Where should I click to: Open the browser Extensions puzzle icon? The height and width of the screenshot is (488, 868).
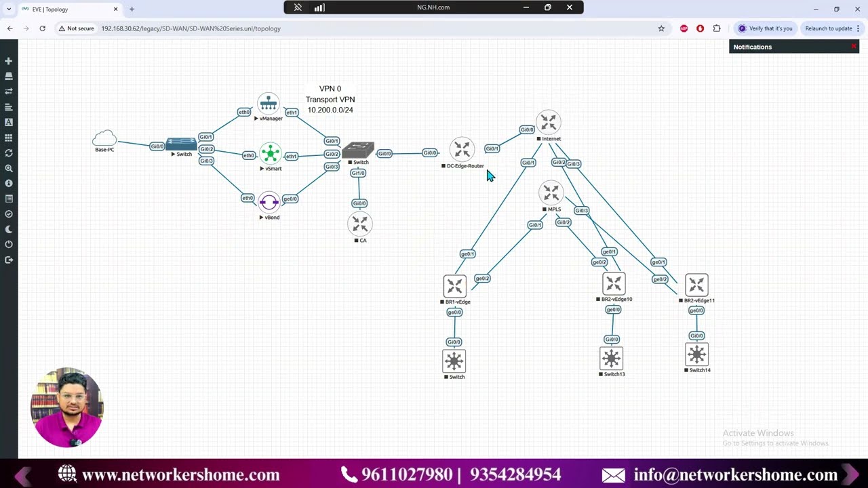click(717, 28)
